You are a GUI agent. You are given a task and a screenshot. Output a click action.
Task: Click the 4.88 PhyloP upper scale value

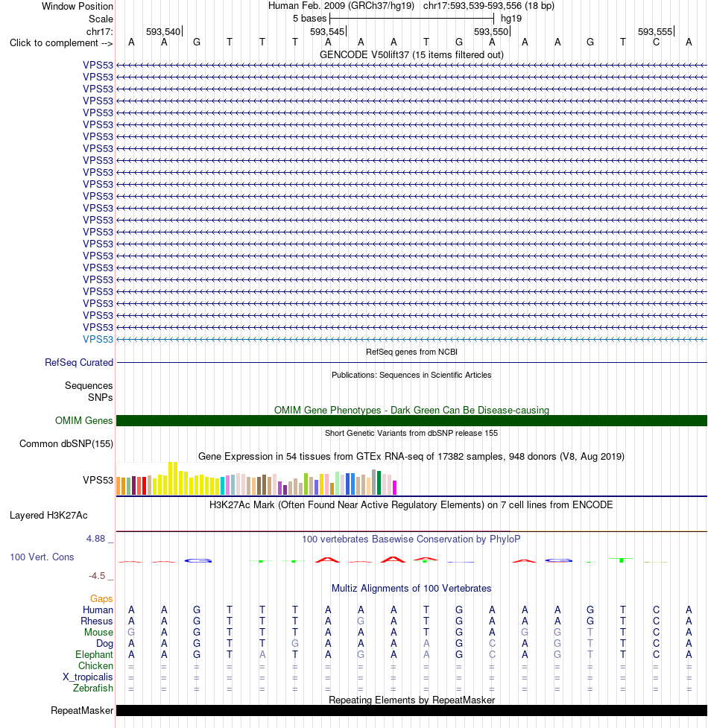[x=95, y=539]
